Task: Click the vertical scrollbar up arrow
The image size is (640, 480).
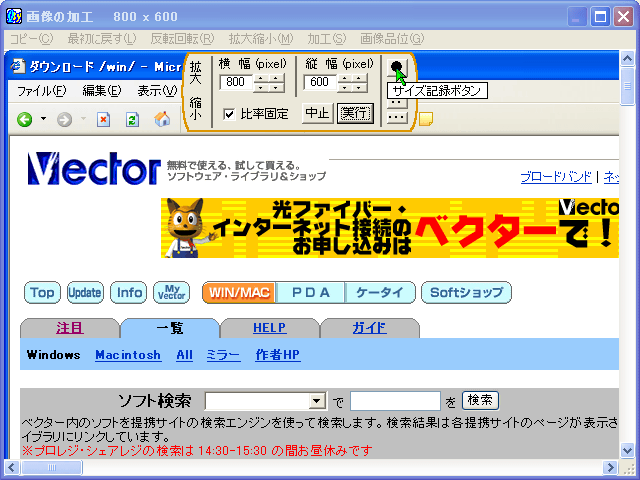Action: click(x=627, y=59)
